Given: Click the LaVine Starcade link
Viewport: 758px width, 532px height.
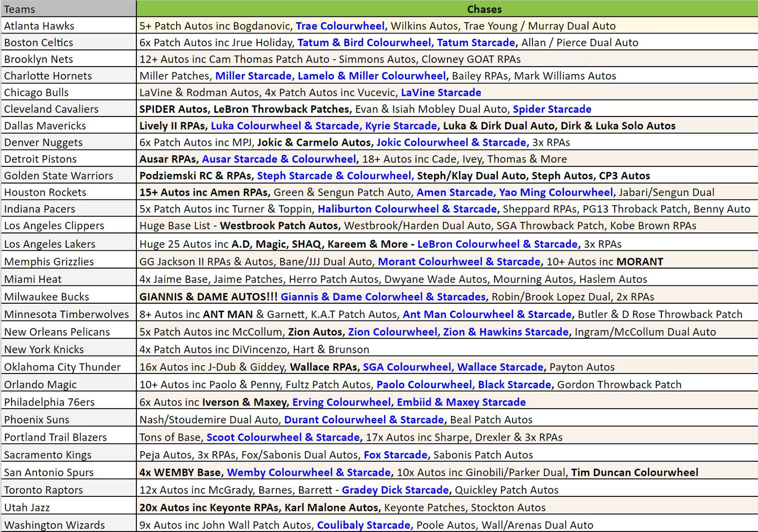Looking at the screenshot, I should [441, 92].
